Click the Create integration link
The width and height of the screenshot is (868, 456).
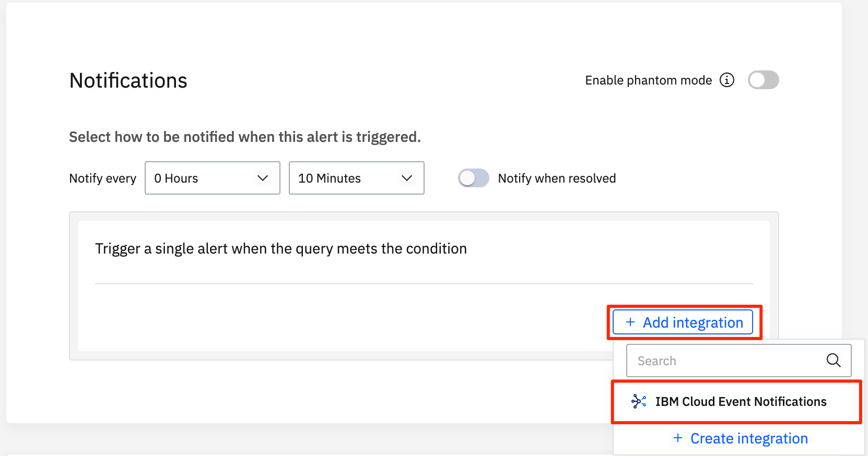coord(748,438)
